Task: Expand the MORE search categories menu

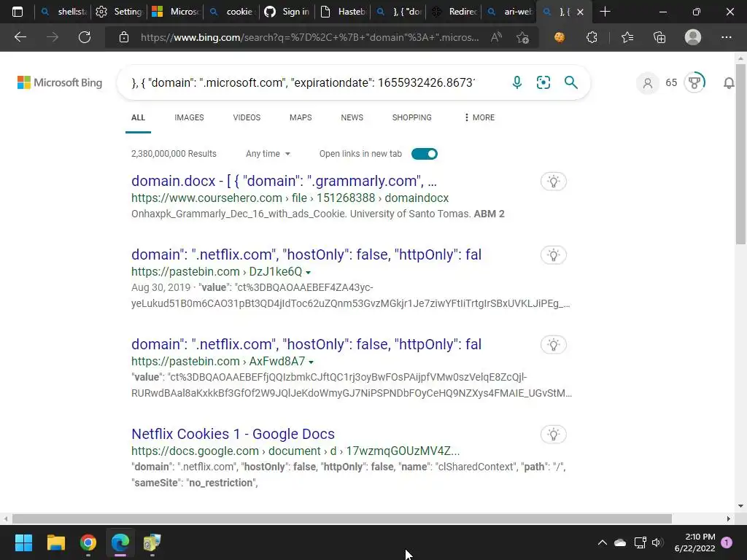Action: click(479, 117)
